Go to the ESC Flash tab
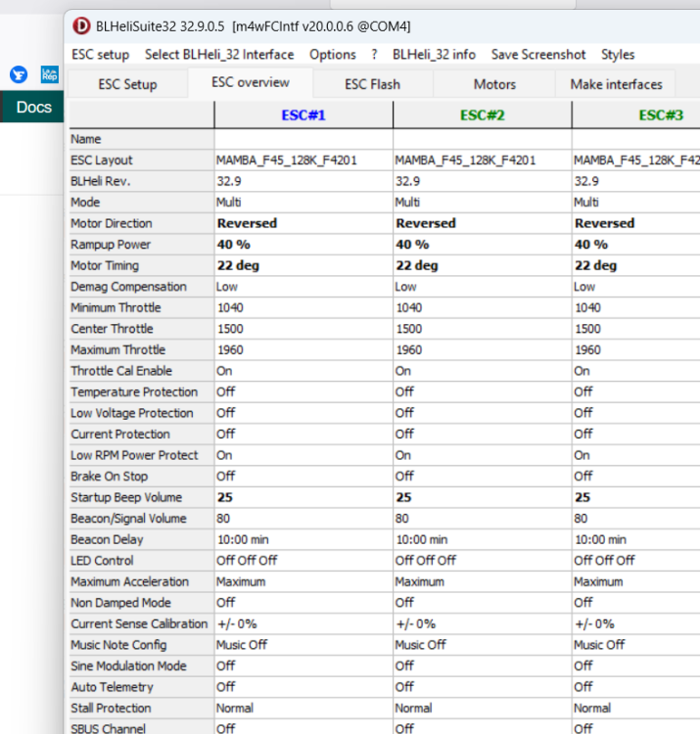 pos(372,84)
